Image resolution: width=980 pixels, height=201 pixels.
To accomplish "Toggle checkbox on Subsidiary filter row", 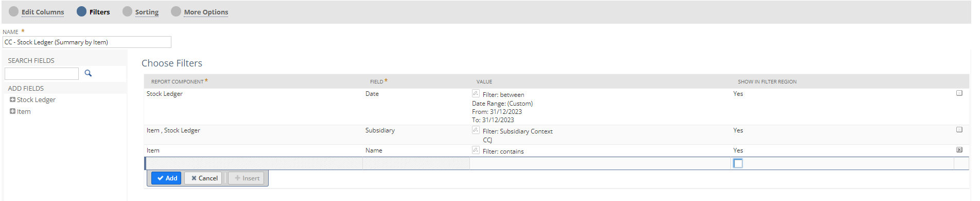I will point(959,130).
